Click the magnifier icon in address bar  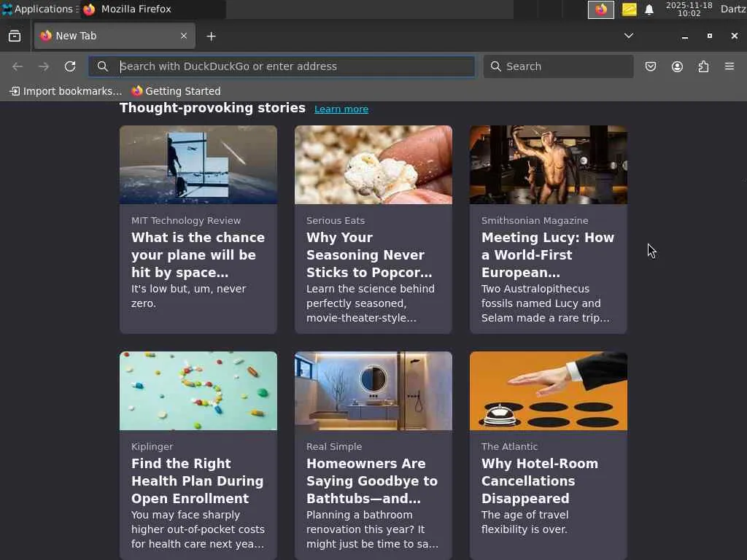coord(102,66)
